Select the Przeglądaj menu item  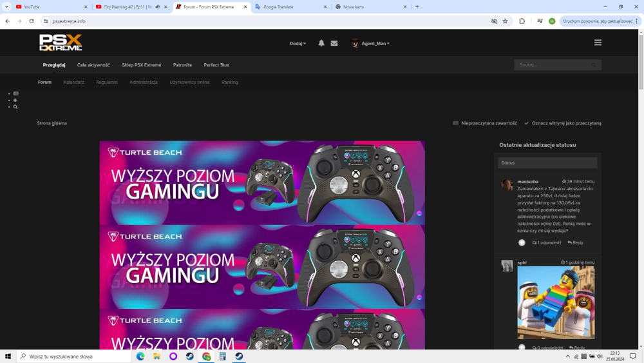coord(54,65)
